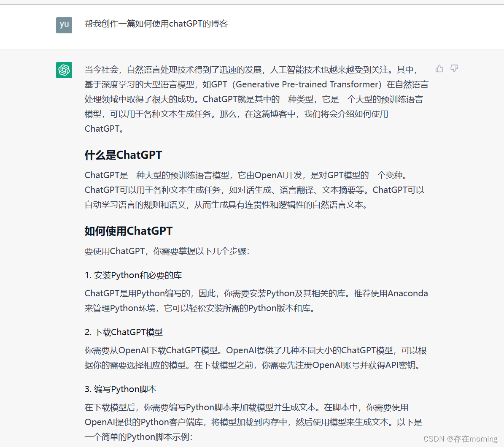Click paragraph starting 'ChatGPT是用Python编写的'
The height and width of the screenshot is (447, 504).
click(x=256, y=301)
